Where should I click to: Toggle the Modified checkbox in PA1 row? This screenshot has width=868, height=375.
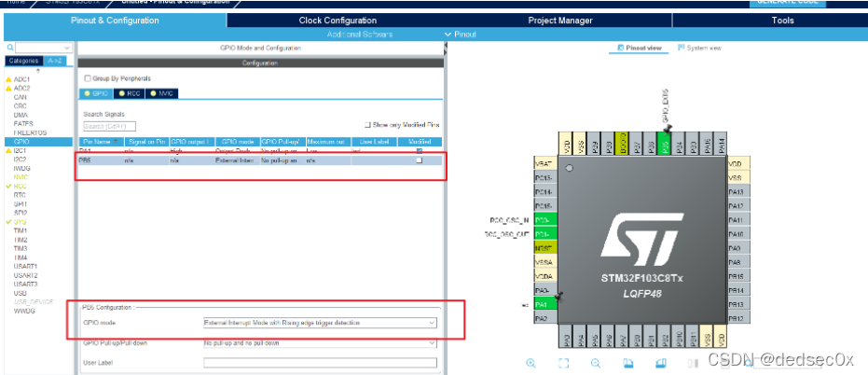point(419,151)
